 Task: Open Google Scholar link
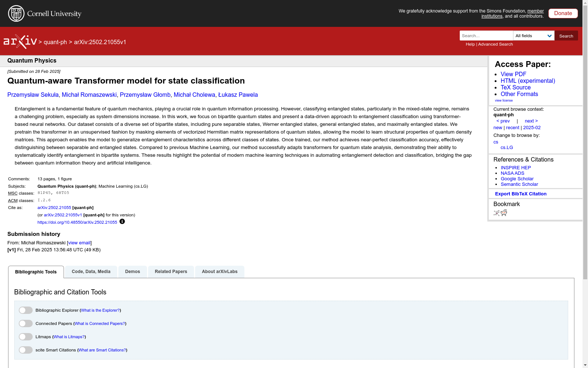pyautogui.click(x=517, y=179)
